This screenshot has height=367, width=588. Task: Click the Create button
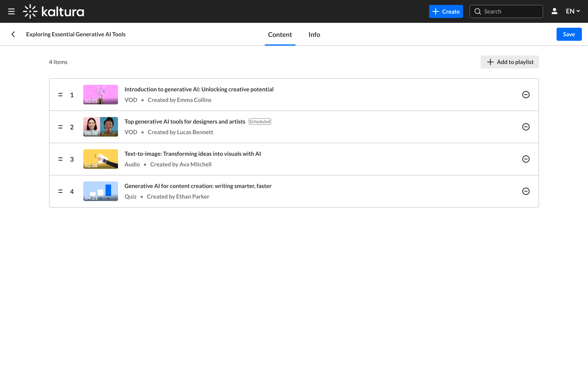point(446,11)
